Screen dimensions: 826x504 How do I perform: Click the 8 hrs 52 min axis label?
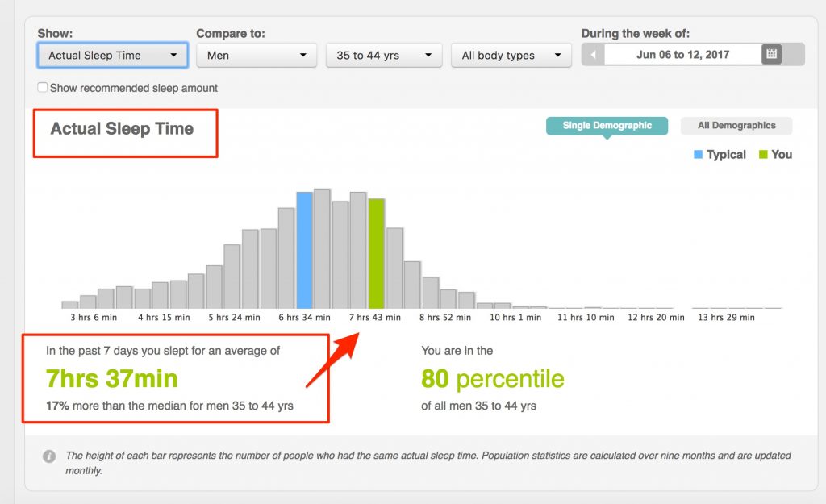click(x=445, y=318)
